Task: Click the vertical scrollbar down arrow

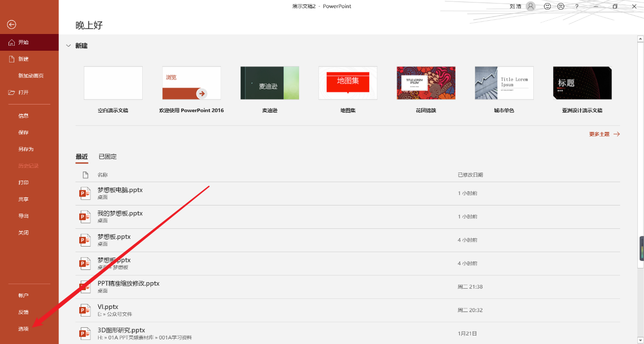Action: click(640, 340)
